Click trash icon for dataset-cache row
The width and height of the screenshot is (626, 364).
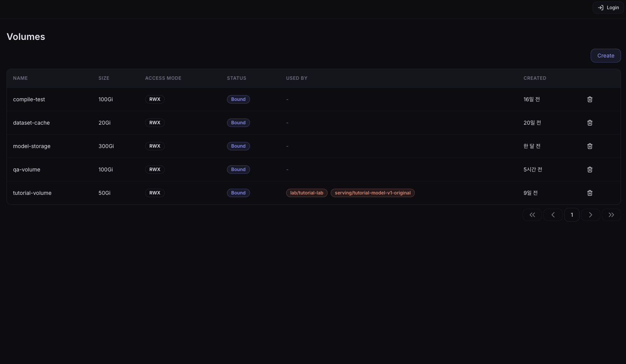pos(590,123)
